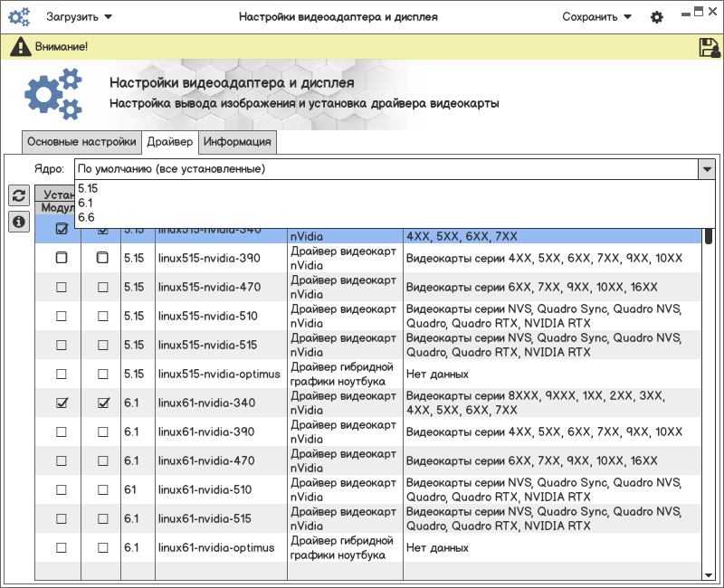Enable second checkbox for linux61-nvidia-optimus row
The image size is (724, 588).
click(x=102, y=547)
